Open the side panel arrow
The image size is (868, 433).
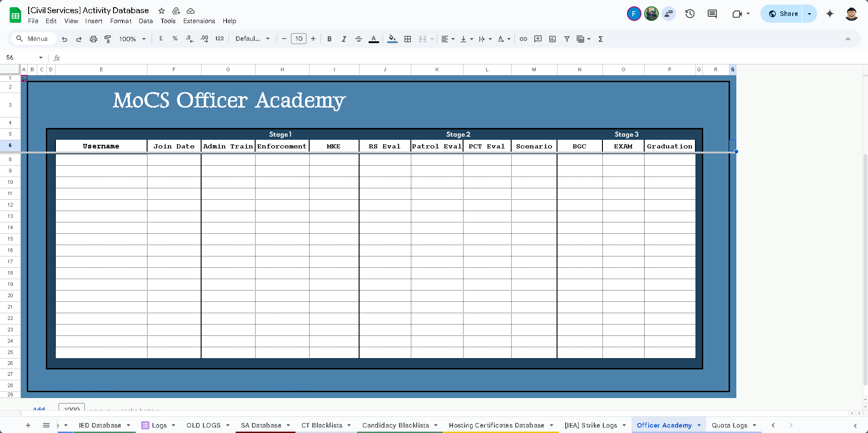click(x=855, y=425)
